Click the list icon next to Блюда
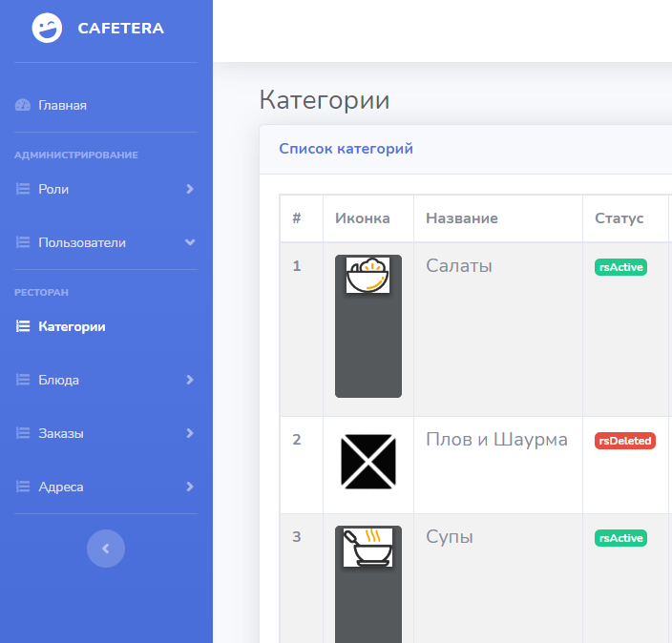672x643 pixels. pyautogui.click(x=23, y=380)
